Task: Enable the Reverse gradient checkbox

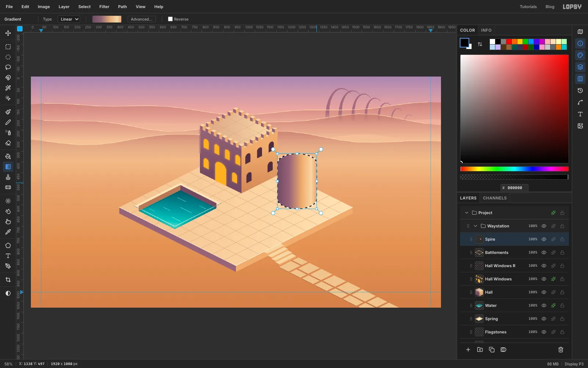Action: 170,19
